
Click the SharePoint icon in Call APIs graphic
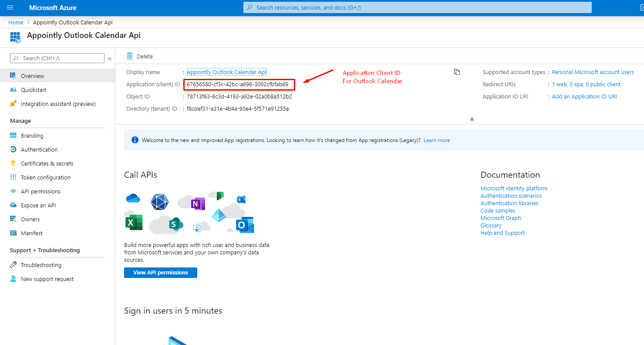click(x=176, y=224)
